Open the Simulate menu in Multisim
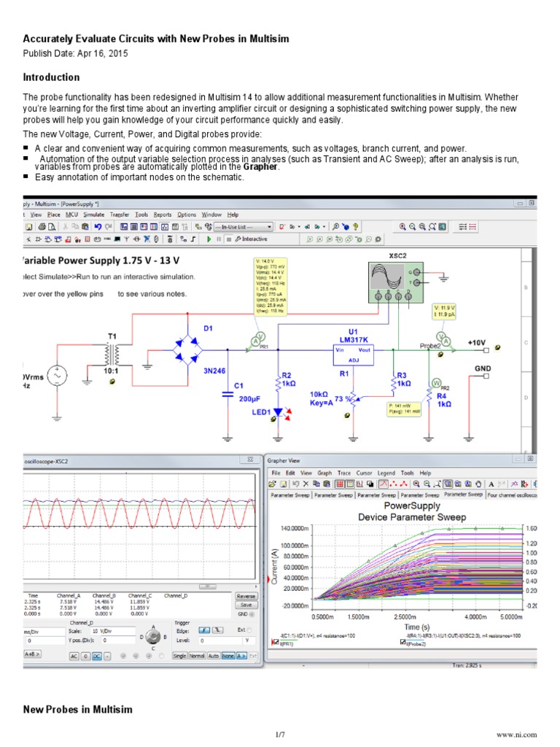Screen dimensions: 560x747 point(94,215)
